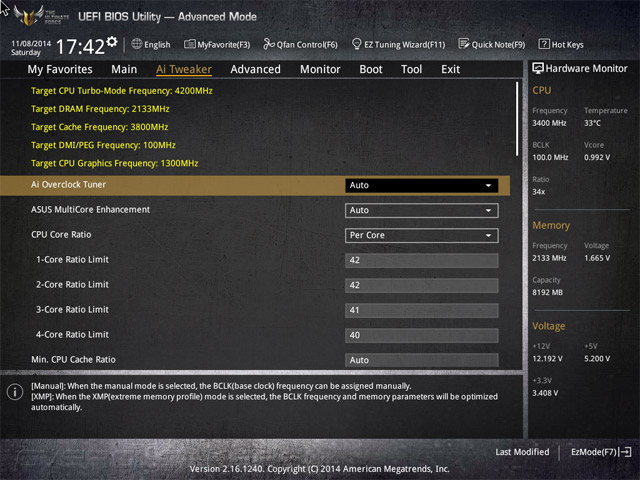Click the CPU temperature 33°C value
The height and width of the screenshot is (480, 640).
(592, 123)
